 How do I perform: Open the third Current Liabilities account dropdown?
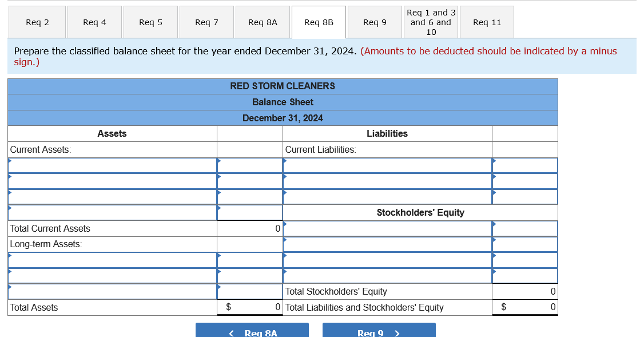point(387,196)
